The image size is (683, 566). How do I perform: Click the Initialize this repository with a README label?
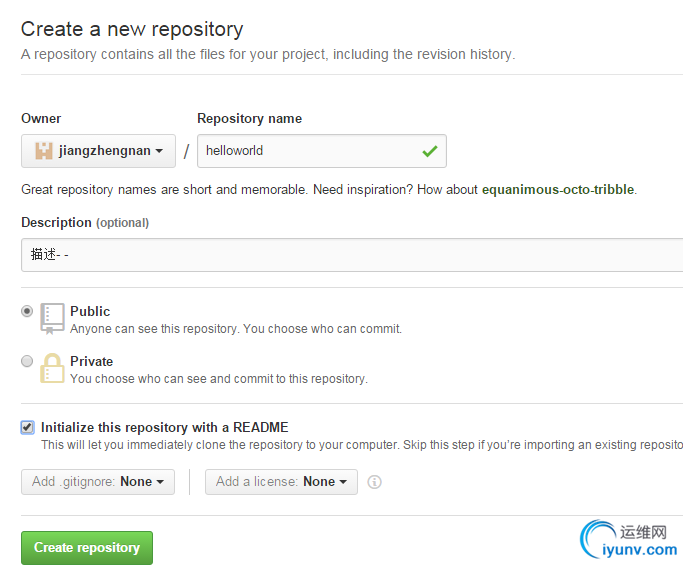(x=164, y=427)
